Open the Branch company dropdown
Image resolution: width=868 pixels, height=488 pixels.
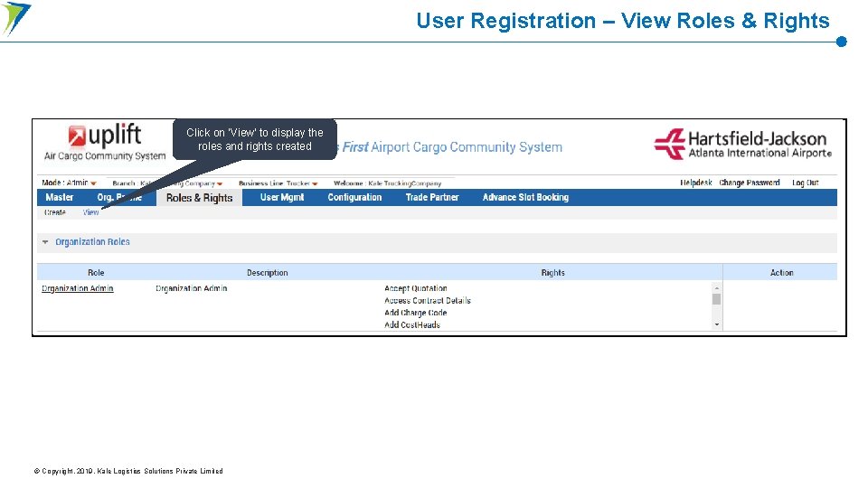pos(167,183)
